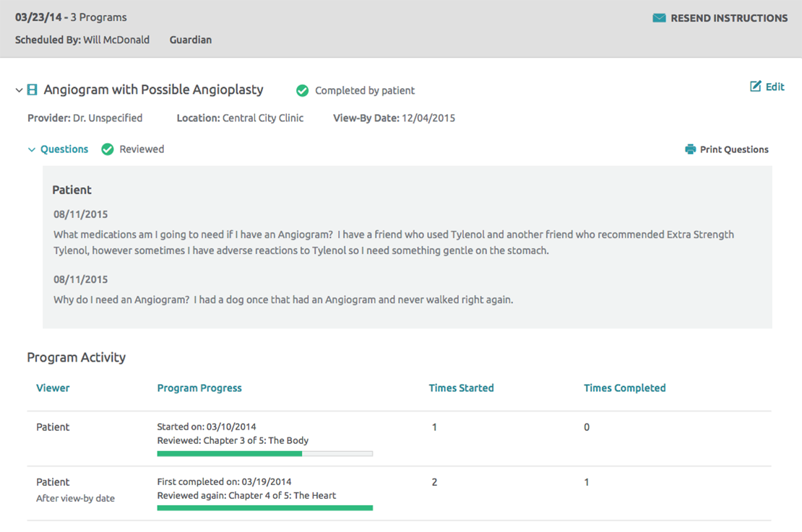This screenshot has height=532, width=802.
Task: Collapse the Angiogram program section chevron
Action: [19, 90]
